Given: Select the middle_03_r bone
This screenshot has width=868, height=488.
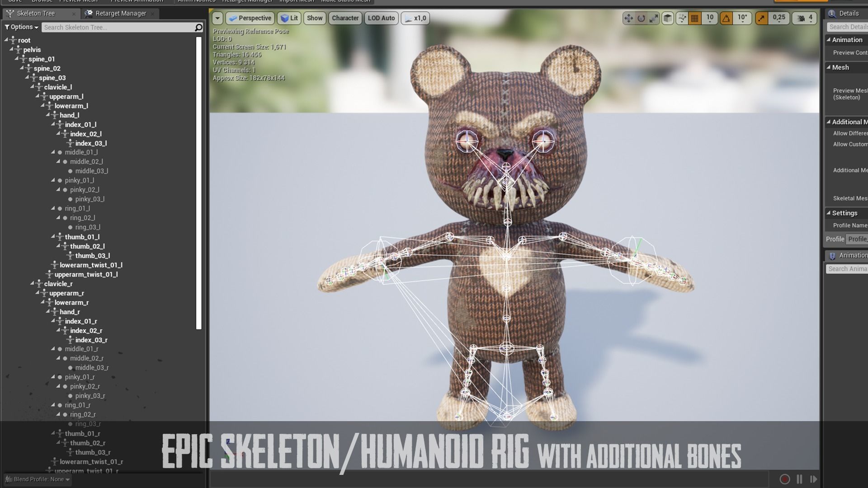Looking at the screenshot, I should pyautogui.click(x=92, y=368).
